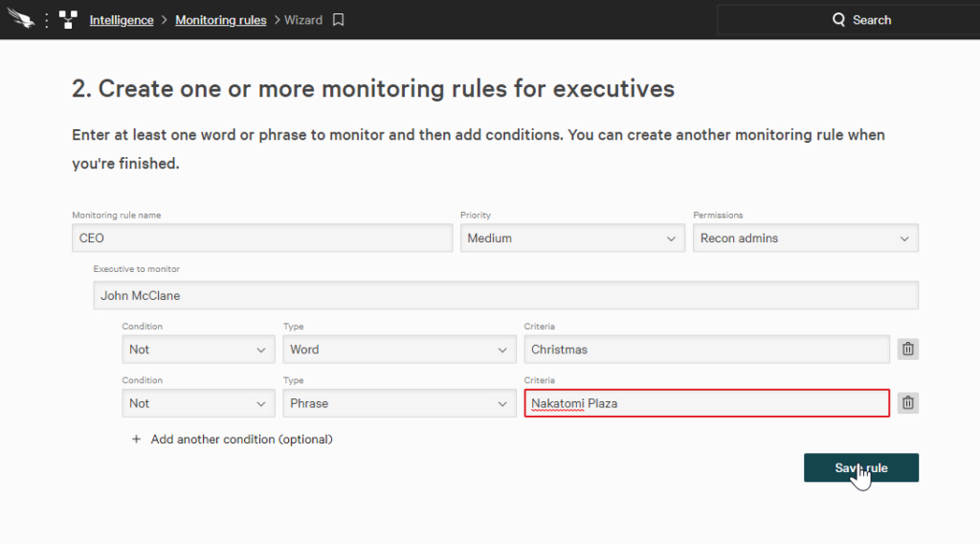Viewport: 980px width, 544px height.
Task: Edit Executive to monitor John McClane field
Action: tap(505, 295)
